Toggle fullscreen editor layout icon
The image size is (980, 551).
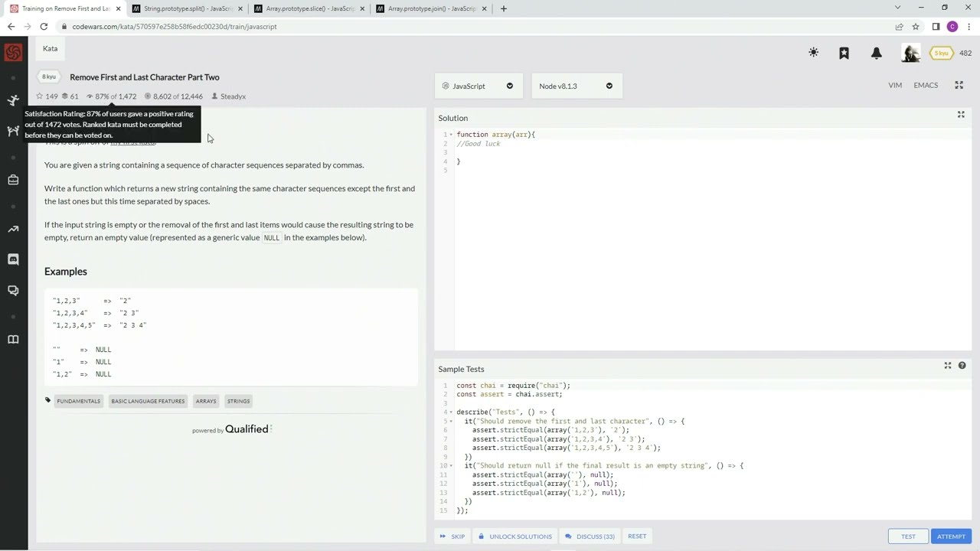tap(959, 85)
